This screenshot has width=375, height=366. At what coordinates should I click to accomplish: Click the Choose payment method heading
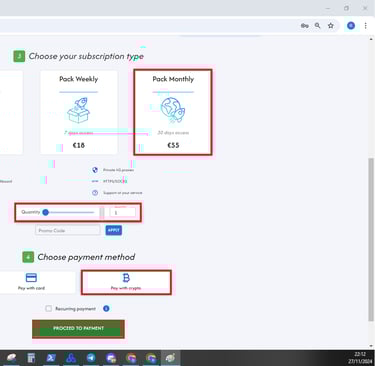pos(86,257)
